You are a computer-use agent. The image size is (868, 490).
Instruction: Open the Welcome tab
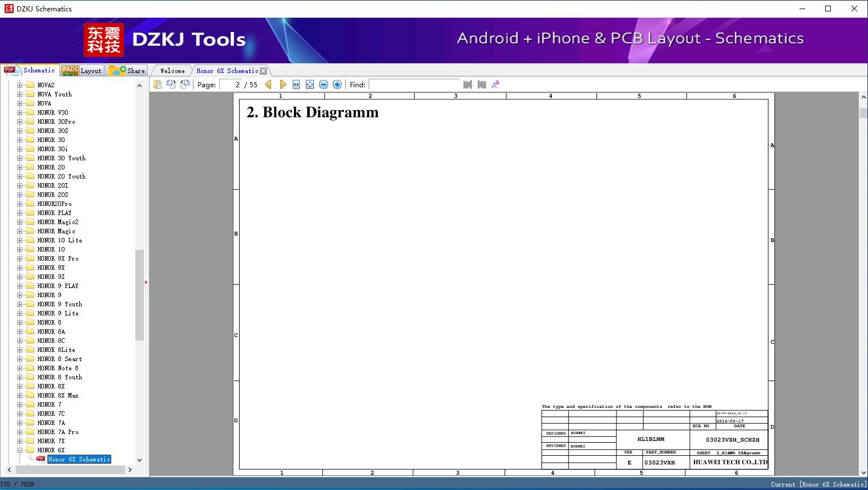pos(172,71)
